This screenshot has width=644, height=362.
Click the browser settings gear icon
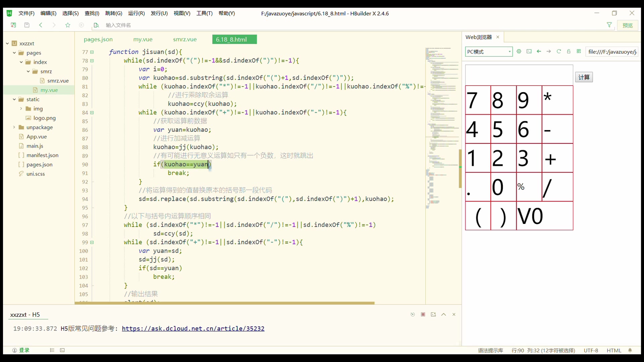(x=519, y=51)
